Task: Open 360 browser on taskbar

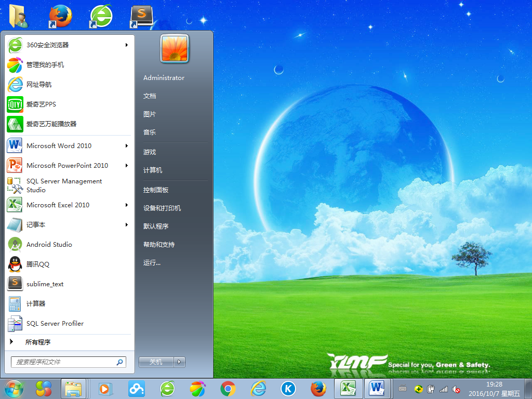Action: coord(167,389)
